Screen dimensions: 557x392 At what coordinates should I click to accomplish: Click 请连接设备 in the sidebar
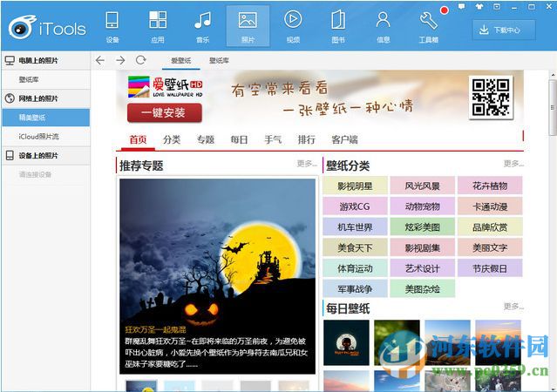click(x=36, y=175)
